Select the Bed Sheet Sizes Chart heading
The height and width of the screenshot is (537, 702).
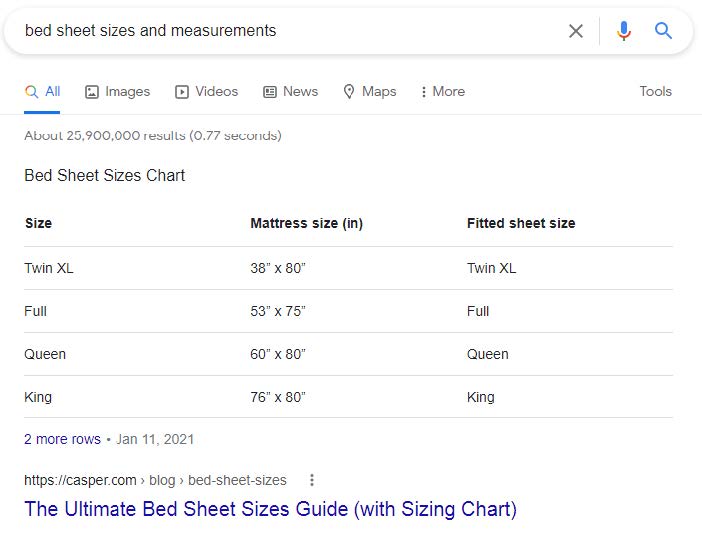(x=104, y=175)
